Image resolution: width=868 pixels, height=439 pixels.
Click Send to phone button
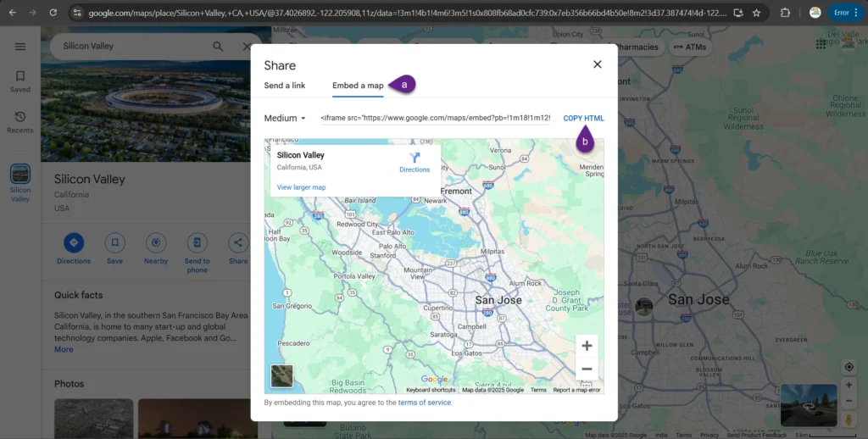click(x=197, y=253)
